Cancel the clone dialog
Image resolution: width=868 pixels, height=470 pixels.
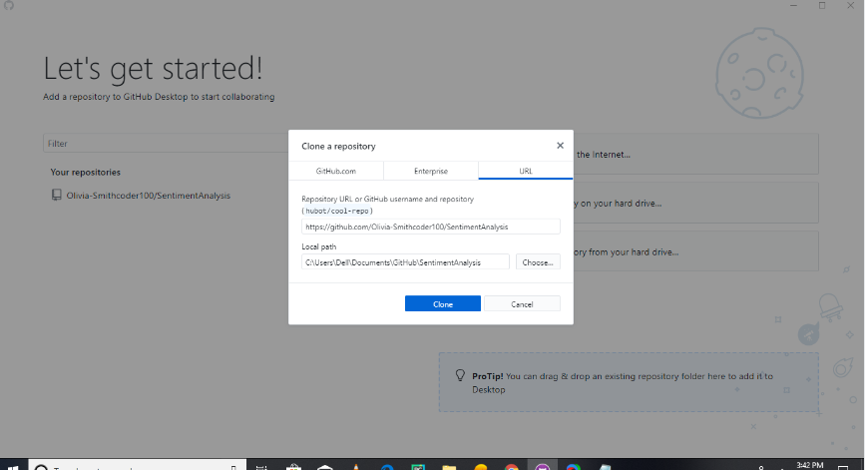522,304
